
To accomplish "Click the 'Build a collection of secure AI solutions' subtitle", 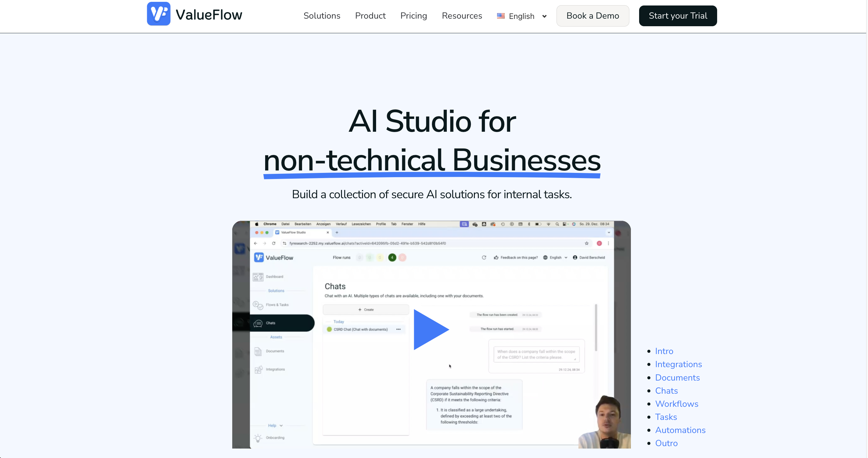I will coord(432,195).
